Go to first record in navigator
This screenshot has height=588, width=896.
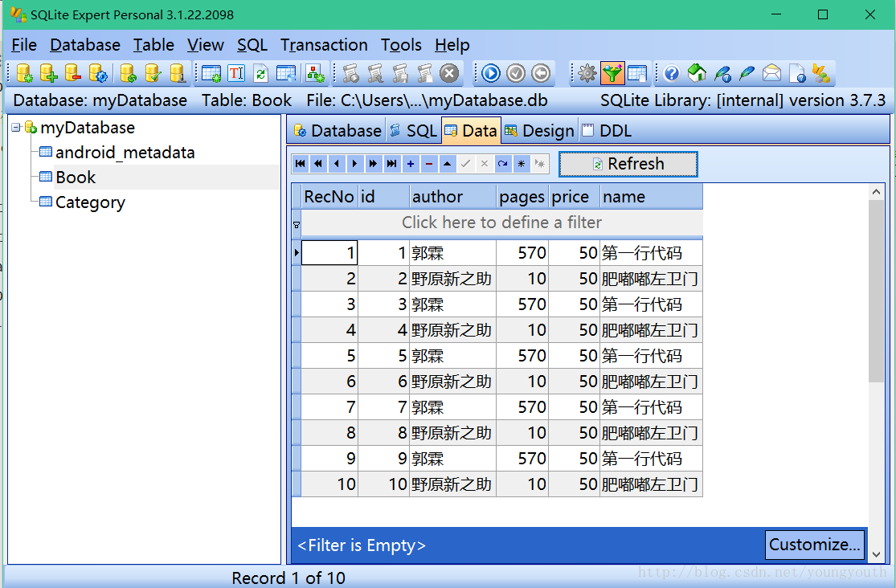point(300,164)
